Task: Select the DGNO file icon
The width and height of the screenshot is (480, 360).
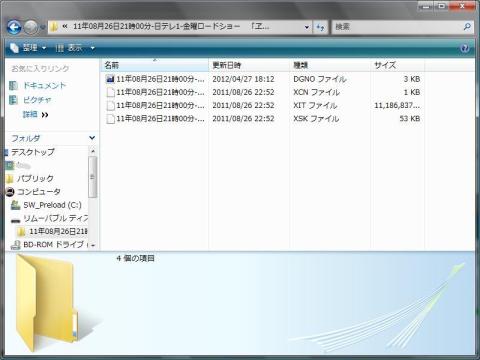Action: tap(110, 79)
